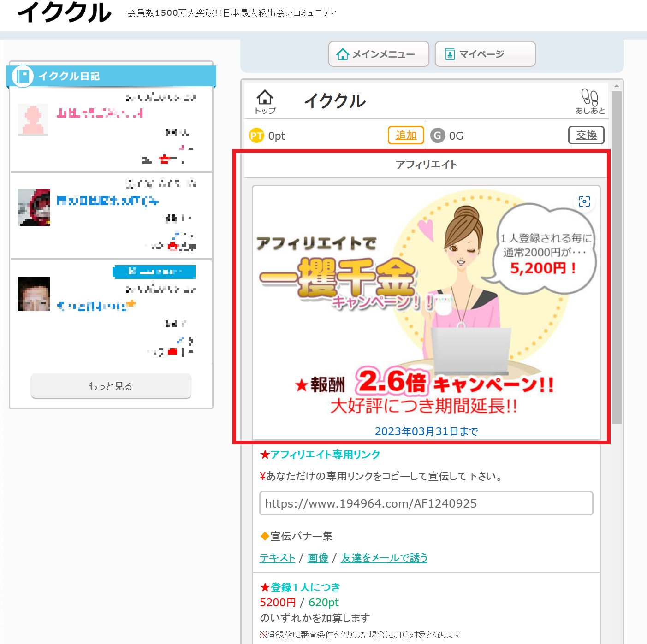Click the affiliate URL input field
Viewport: 647px width, 644px height.
[x=426, y=503]
